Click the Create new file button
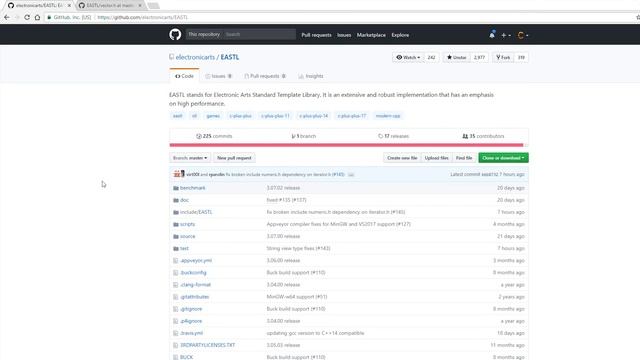Image resolution: width=640 pixels, height=360 pixels. click(x=402, y=158)
